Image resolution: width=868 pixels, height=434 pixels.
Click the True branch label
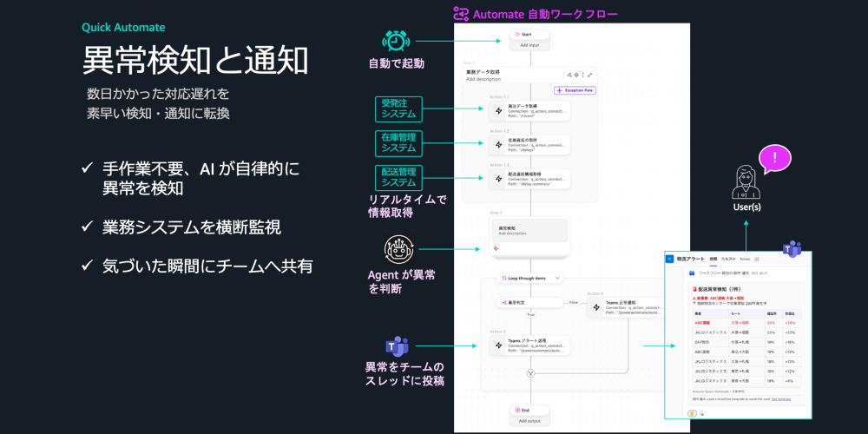click(529, 314)
